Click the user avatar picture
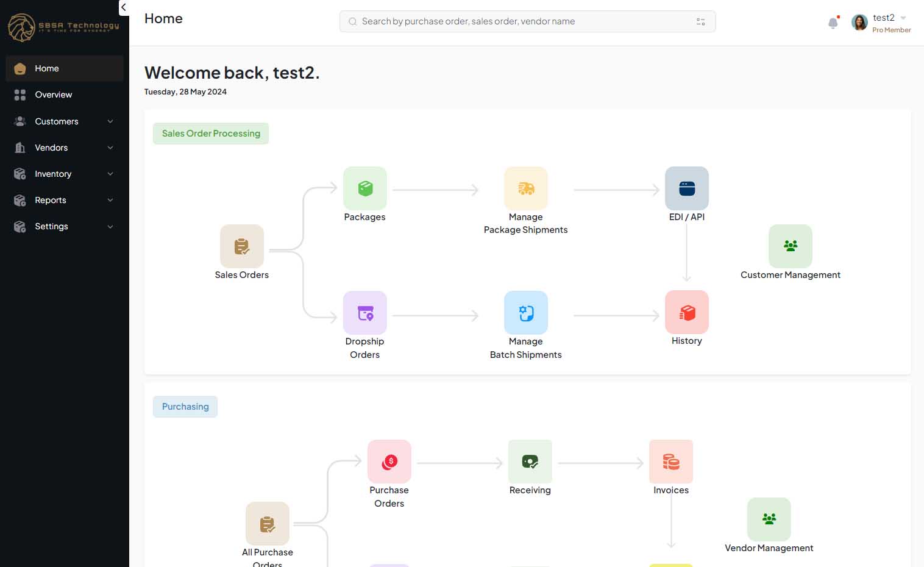Viewport: 924px width, 567px height. [x=859, y=23]
